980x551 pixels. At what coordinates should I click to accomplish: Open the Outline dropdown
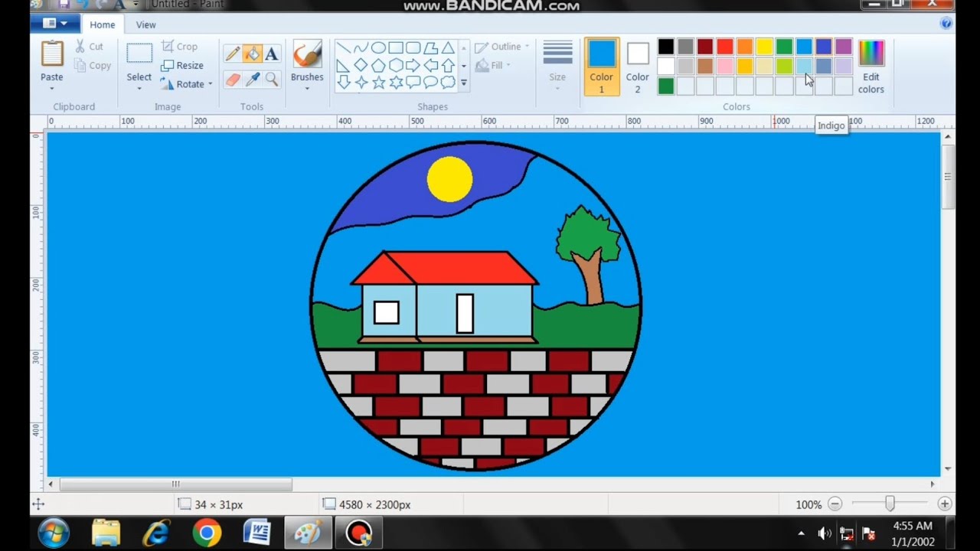pos(502,47)
